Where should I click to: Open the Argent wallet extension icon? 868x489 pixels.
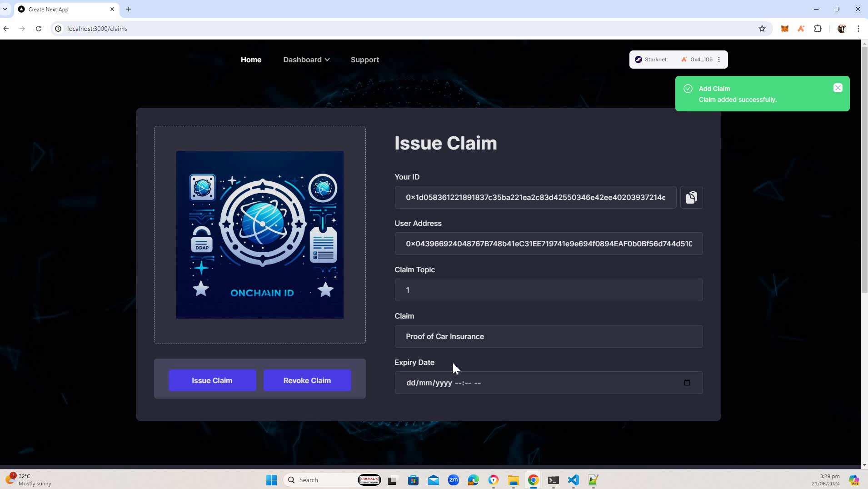pos(801,29)
